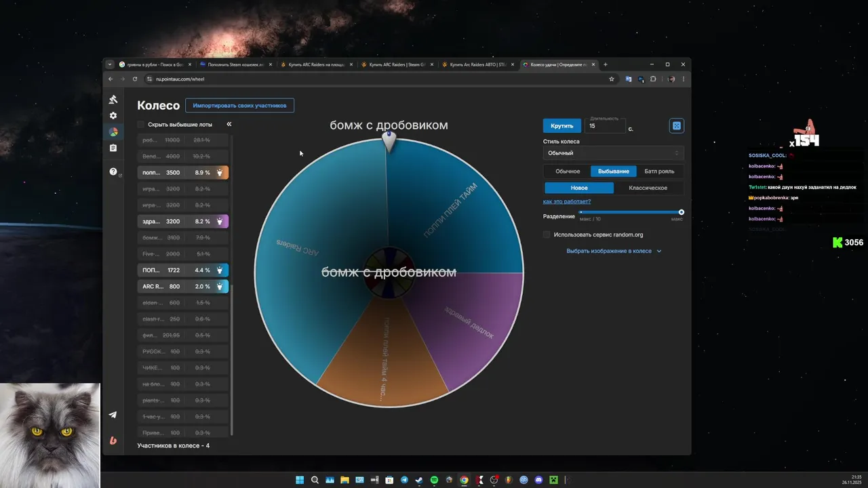Open a new Chrome tab
Viewport: 868px width, 488px height.
coord(606,64)
